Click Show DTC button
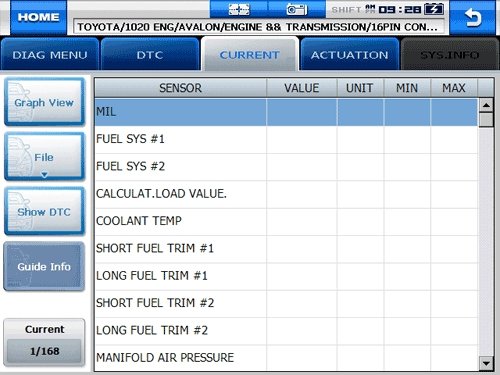Screen dimensions: 500x375 [x=44, y=211]
